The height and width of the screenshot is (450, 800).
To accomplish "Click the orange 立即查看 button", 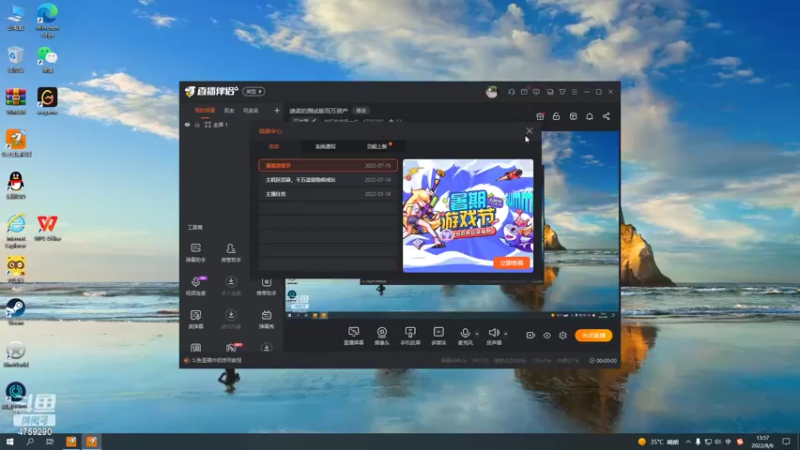I will pyautogui.click(x=511, y=263).
